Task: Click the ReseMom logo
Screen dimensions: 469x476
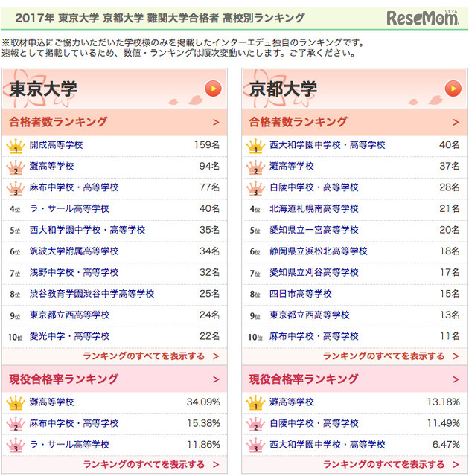Action: [x=421, y=17]
